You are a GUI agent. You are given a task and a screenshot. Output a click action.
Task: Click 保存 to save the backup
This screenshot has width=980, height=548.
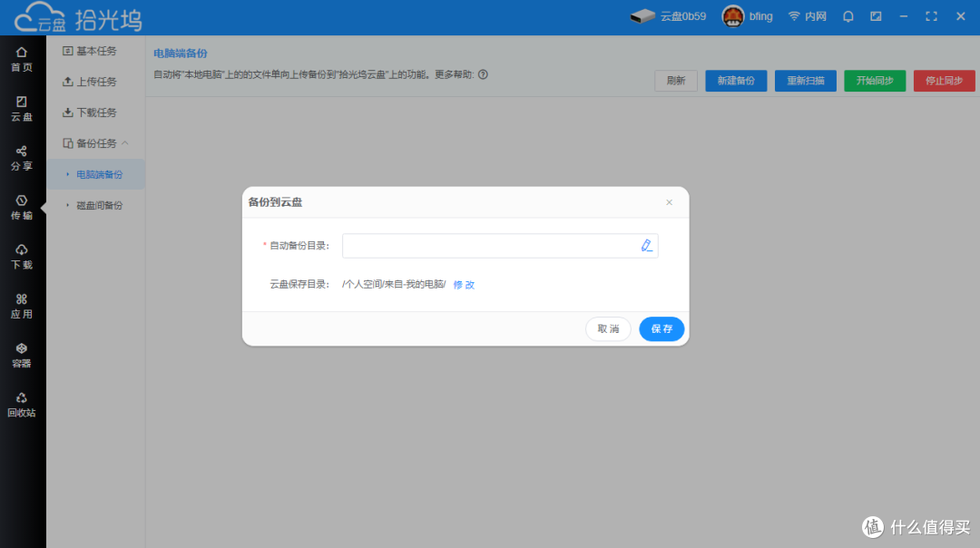click(x=661, y=328)
